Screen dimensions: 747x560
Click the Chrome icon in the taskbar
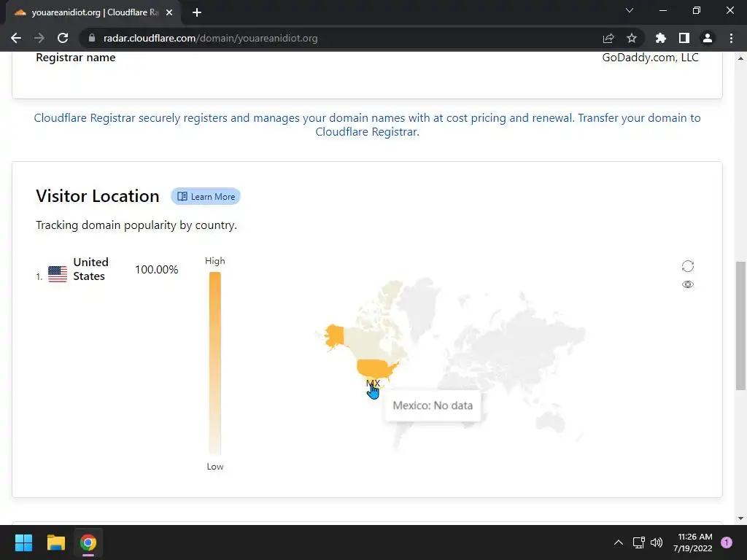[x=88, y=542]
